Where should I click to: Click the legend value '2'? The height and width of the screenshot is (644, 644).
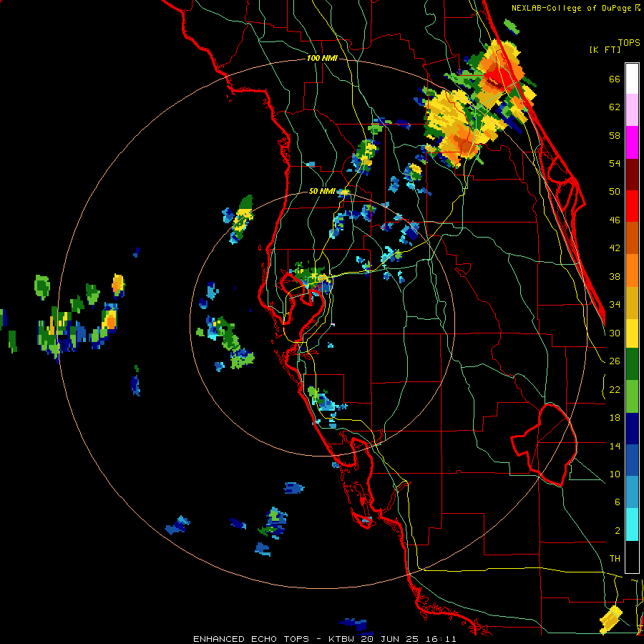pyautogui.click(x=618, y=530)
